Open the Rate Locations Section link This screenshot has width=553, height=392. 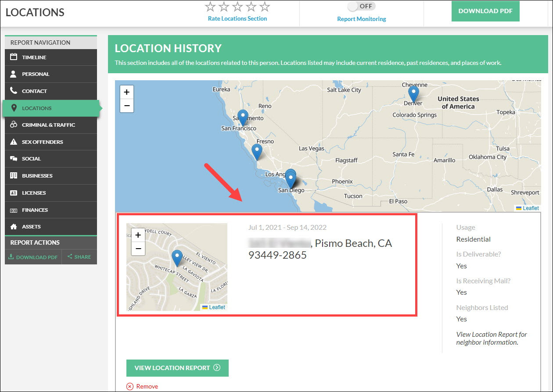(x=237, y=18)
